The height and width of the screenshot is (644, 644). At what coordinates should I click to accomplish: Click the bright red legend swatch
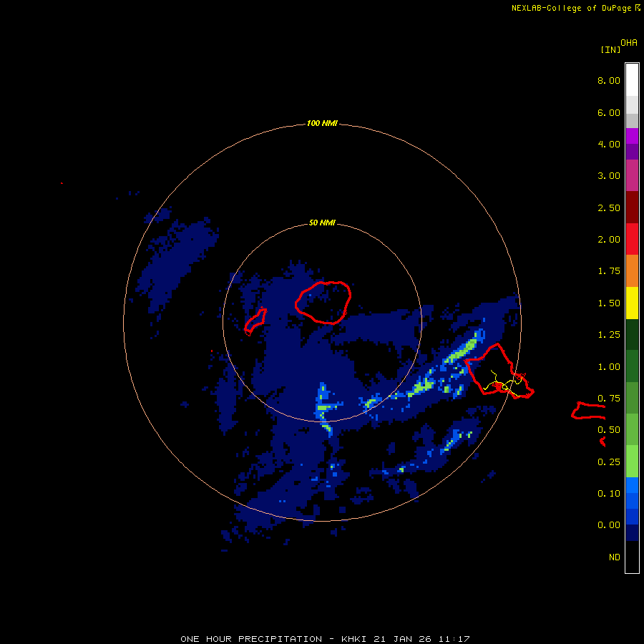click(632, 239)
